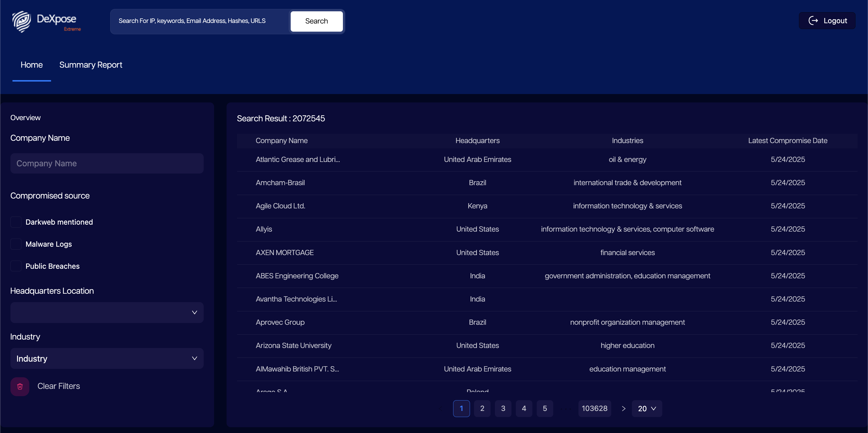Switch to the Home tab
868x433 pixels.
[32, 65]
